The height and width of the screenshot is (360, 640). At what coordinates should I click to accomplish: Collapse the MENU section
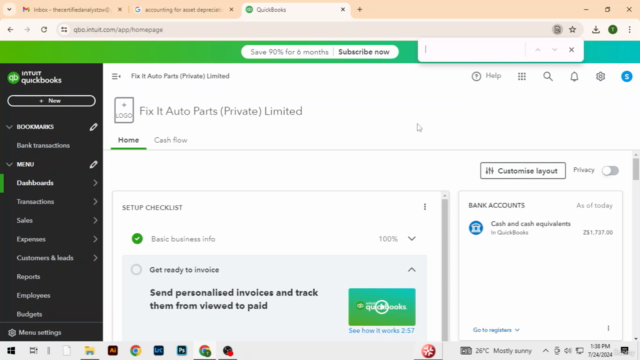tap(9, 164)
